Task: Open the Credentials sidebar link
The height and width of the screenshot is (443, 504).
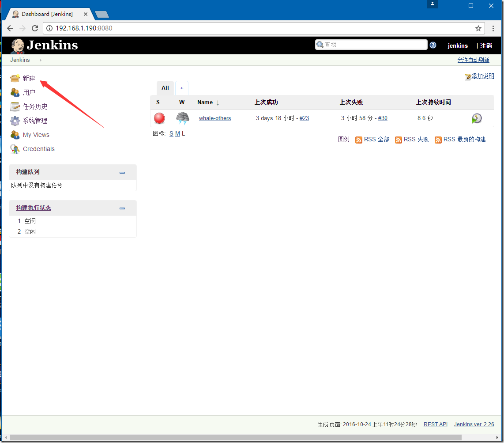Action: (38, 149)
